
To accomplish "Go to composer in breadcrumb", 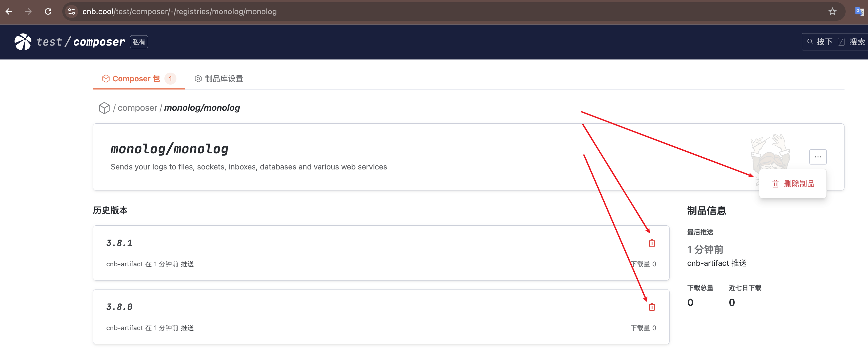I will [x=137, y=108].
